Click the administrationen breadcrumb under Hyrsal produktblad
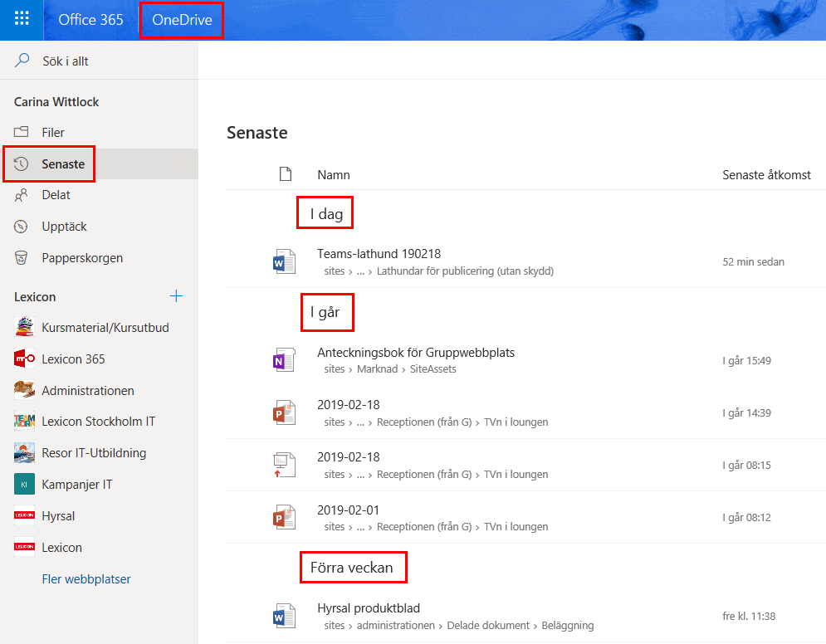 [x=396, y=626]
